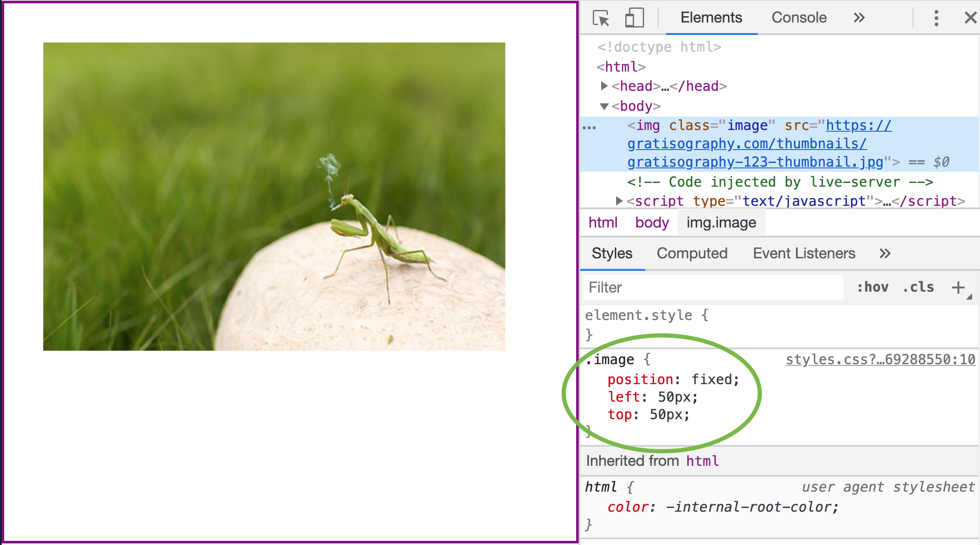
Task: Collapse the body element node
Action: tap(604, 106)
